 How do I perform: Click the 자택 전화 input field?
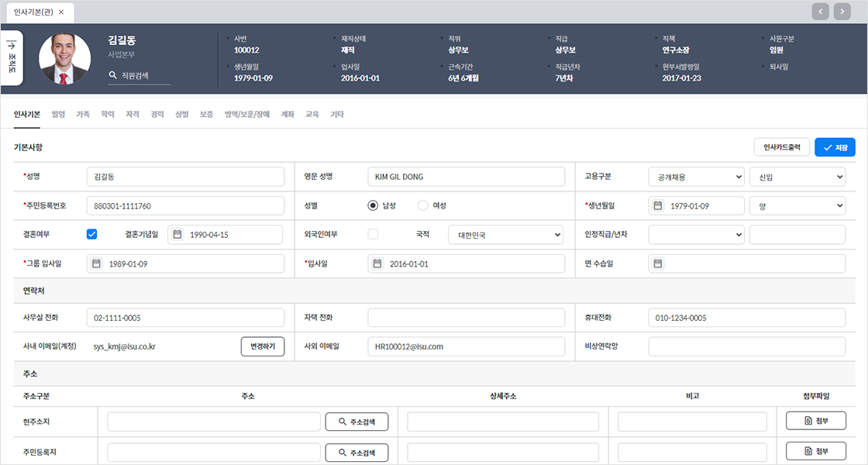pyautogui.click(x=466, y=318)
